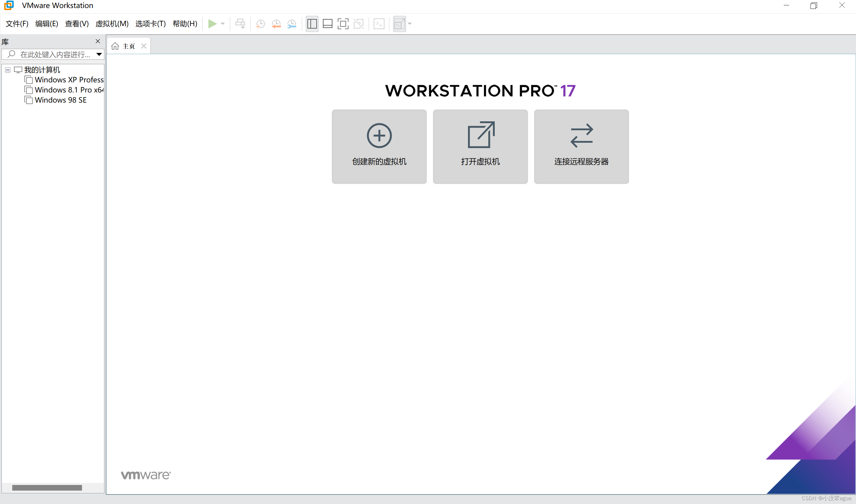Take a snapshot with the clock-plus icon
This screenshot has width=856, height=504.
(x=260, y=24)
